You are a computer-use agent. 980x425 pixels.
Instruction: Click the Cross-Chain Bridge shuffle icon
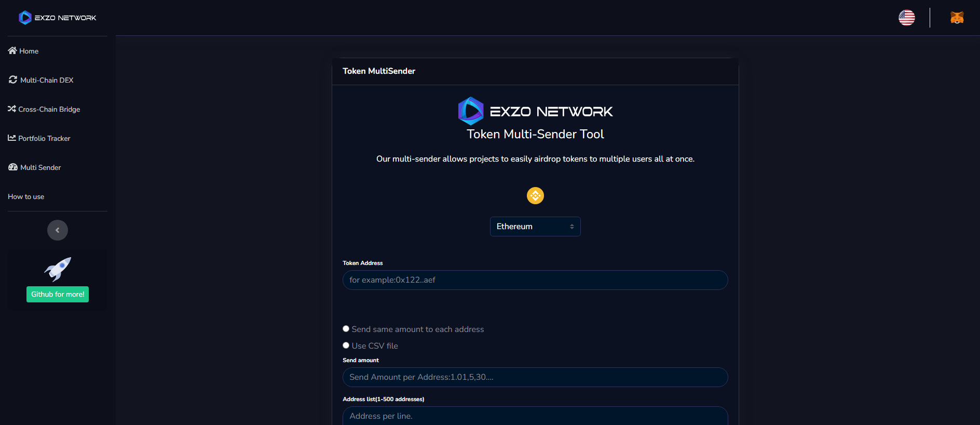12,109
